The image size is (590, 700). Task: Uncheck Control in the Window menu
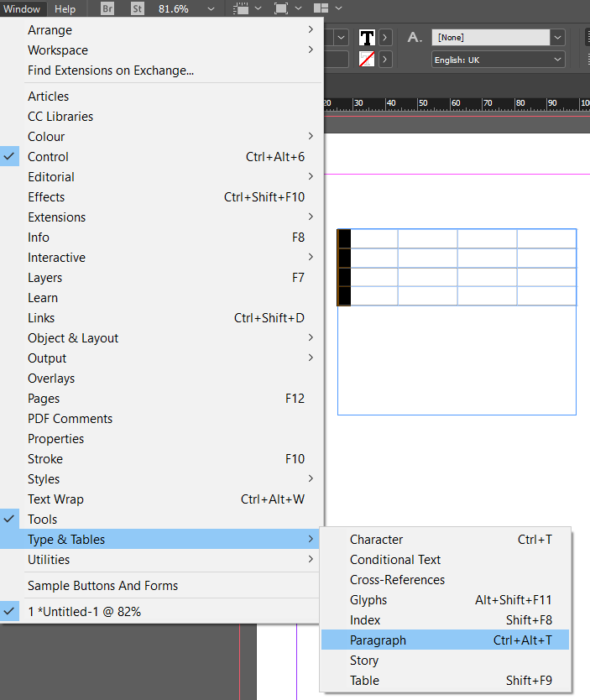tap(48, 156)
